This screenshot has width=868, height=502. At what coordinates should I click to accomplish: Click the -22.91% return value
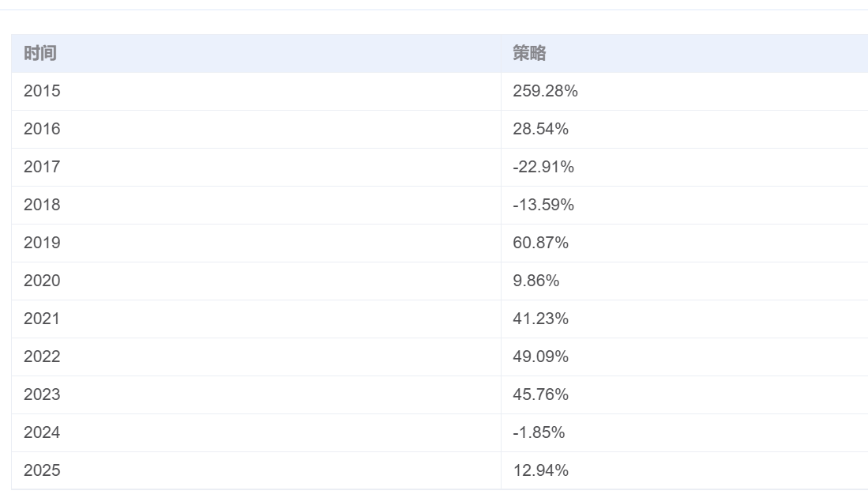tap(543, 167)
